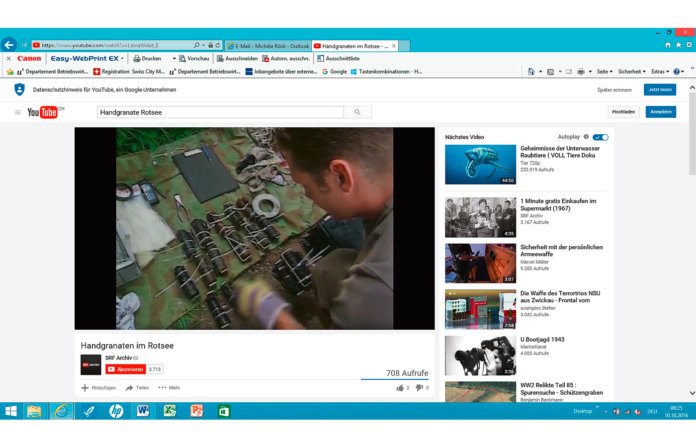Expand the Drucken dropdown arrow in Canon toolbar

pyautogui.click(x=174, y=59)
